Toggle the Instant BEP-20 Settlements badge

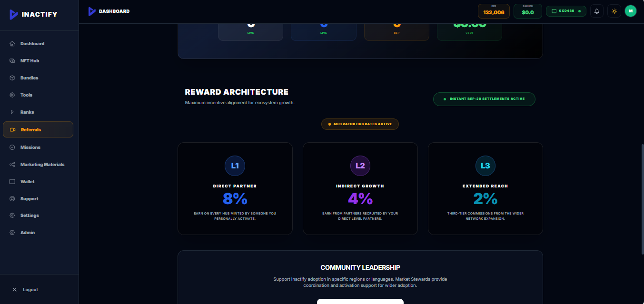pyautogui.click(x=484, y=99)
